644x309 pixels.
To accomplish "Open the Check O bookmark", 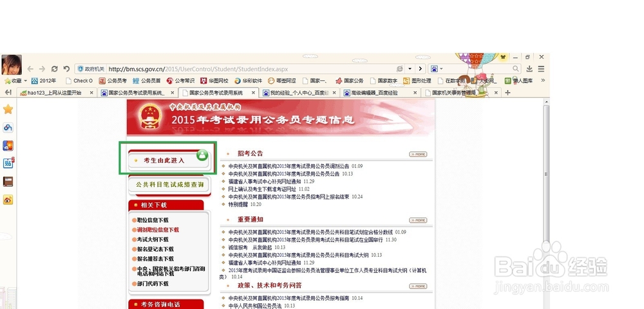I will click(x=79, y=81).
